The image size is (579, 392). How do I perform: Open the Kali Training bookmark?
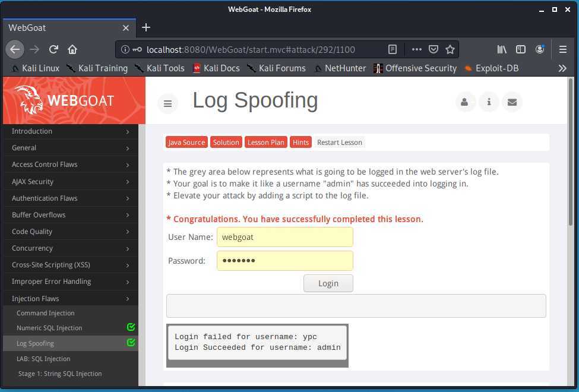97,68
